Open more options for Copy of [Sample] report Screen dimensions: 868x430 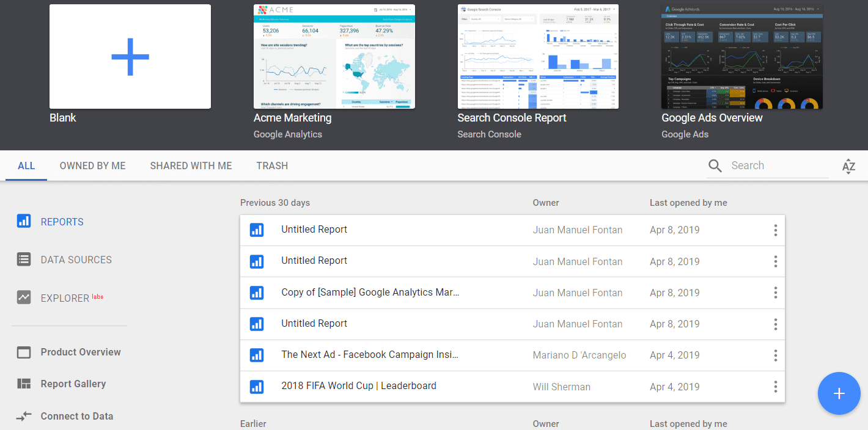tap(775, 293)
